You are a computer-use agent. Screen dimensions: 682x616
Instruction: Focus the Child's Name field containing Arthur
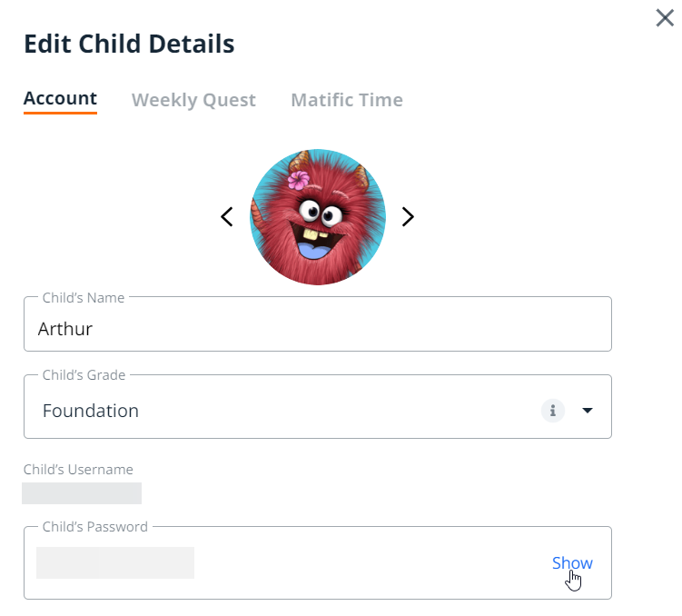(x=317, y=328)
